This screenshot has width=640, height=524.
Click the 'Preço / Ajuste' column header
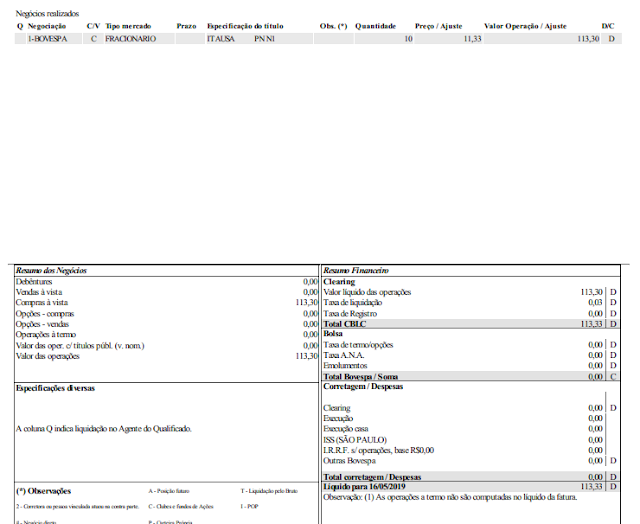438,26
